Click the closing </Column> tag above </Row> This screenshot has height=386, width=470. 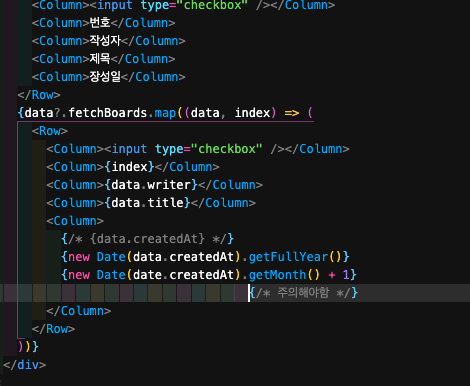(79, 311)
